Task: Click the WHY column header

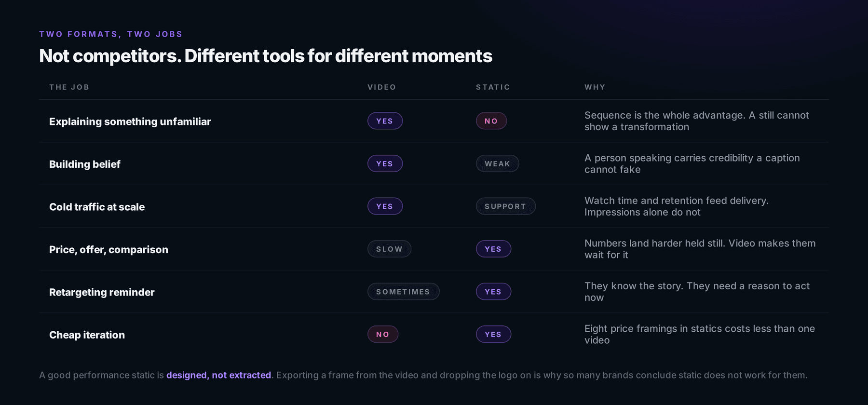Action: pos(595,87)
